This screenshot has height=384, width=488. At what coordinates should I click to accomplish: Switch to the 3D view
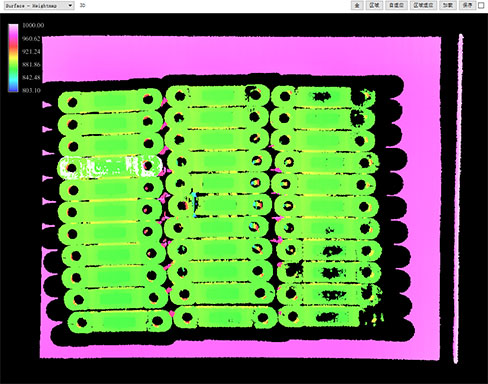tap(82, 5)
